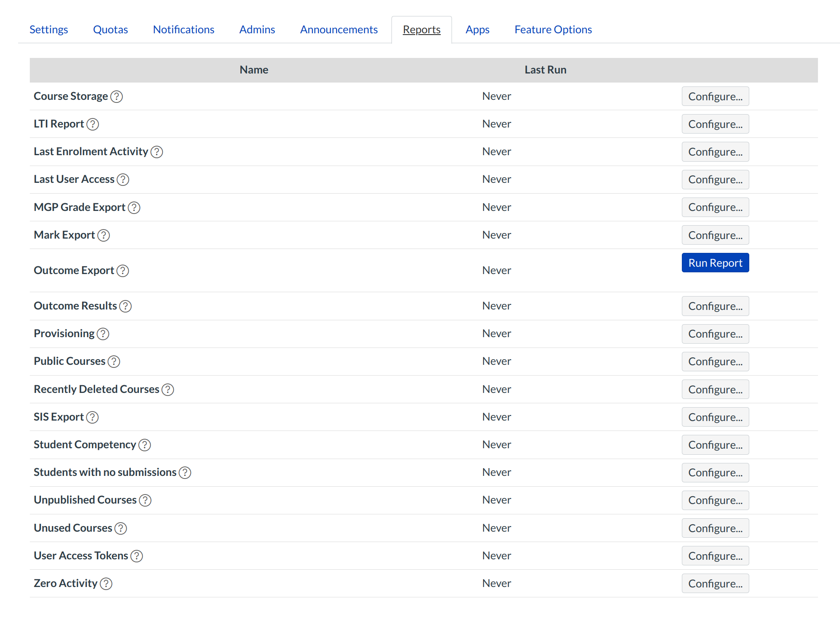This screenshot has width=840, height=638.
Task: Go to the Announcements tab
Action: [x=339, y=30]
